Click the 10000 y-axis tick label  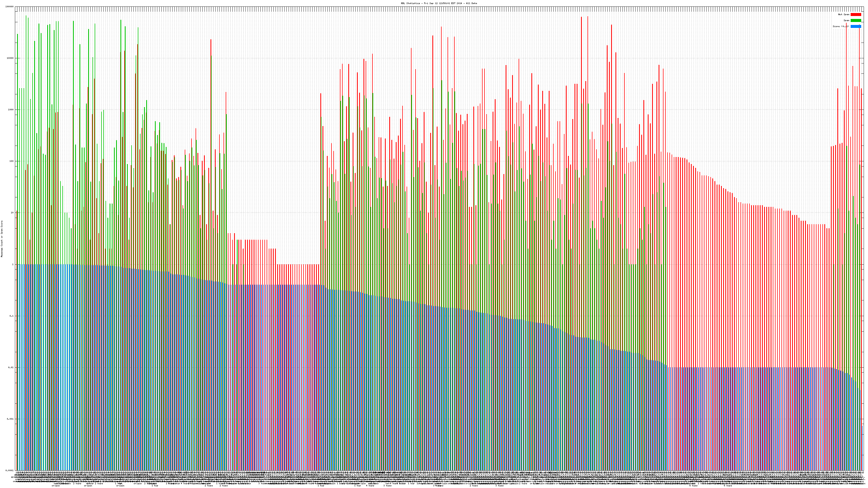pos(11,58)
